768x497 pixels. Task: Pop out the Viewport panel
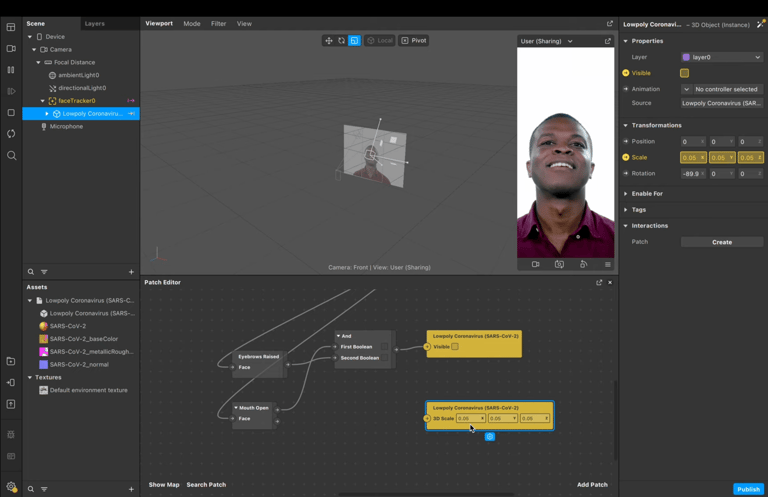tap(610, 24)
